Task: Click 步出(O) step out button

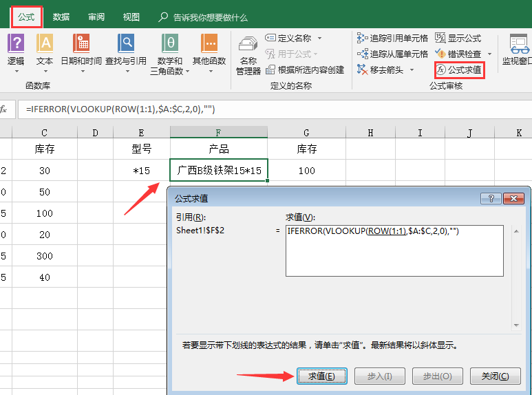Action: point(437,376)
